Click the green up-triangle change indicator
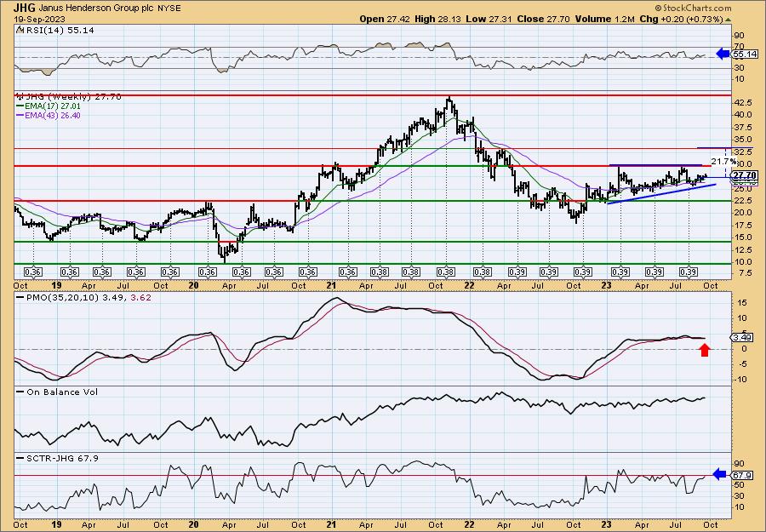Screen dimensions: 766x532 coord(728,19)
